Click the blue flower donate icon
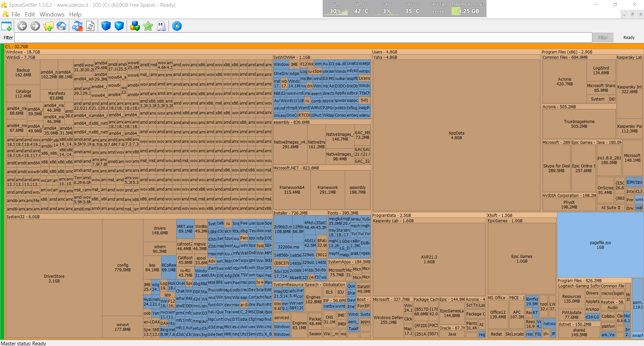644x346 pixels. [x=177, y=26]
